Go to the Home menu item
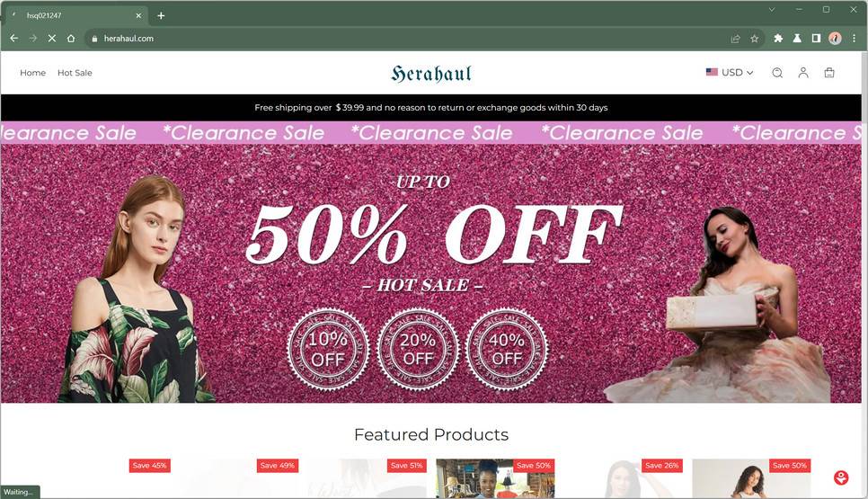Image resolution: width=868 pixels, height=499 pixels. tap(32, 73)
